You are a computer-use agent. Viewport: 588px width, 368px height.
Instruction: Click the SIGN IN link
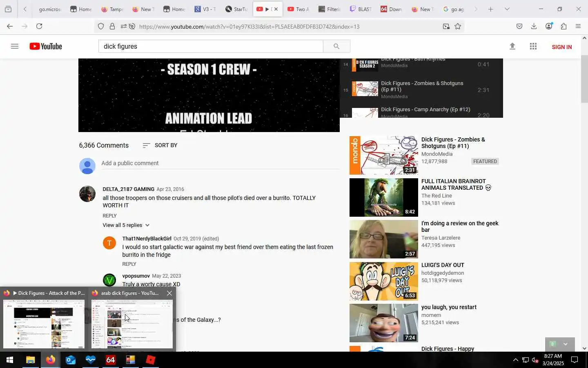pyautogui.click(x=561, y=47)
